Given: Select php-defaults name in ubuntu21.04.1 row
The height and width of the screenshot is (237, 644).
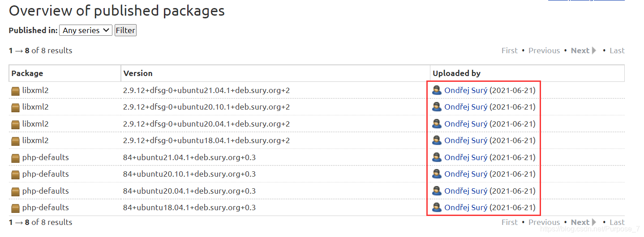Looking at the screenshot, I should coord(46,157).
